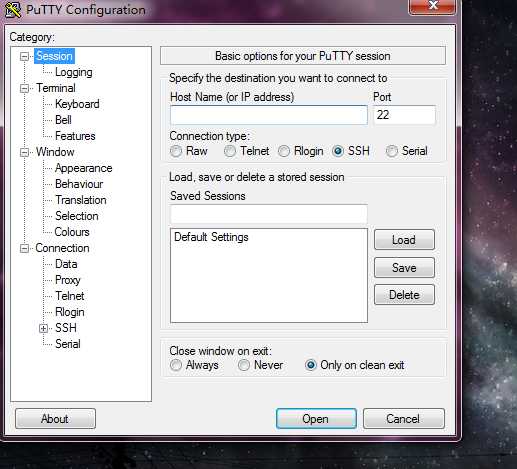This screenshot has width=517, height=469.
Task: Click the Open button
Action: click(x=316, y=419)
